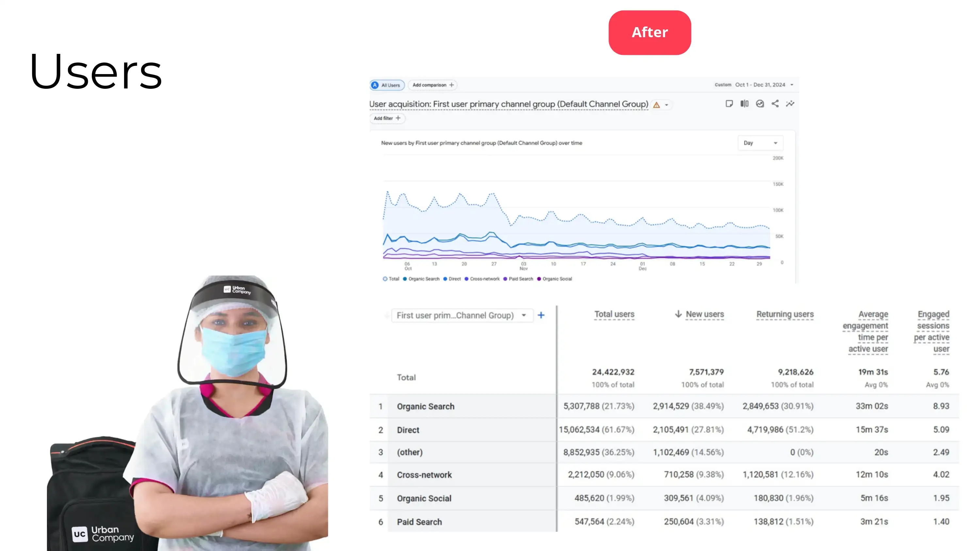The image size is (980, 551).
Task: Select the sparkline chart icon on the toolbar
Action: click(790, 104)
